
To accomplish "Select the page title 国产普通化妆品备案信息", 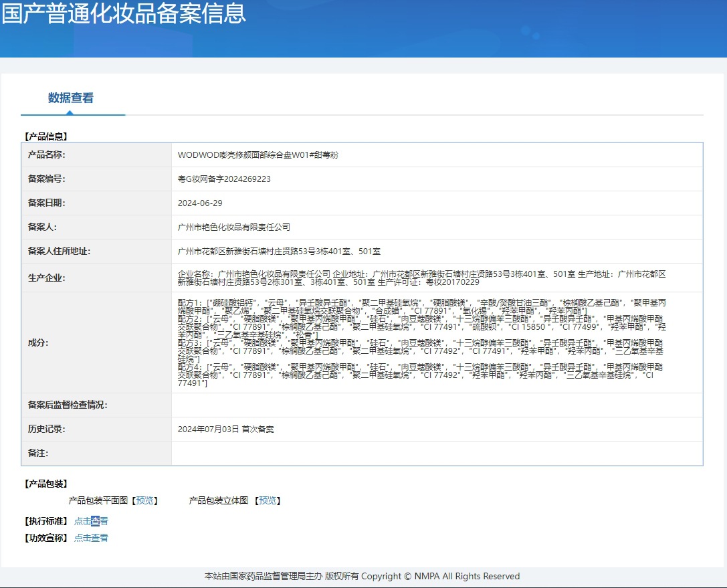I will [x=123, y=13].
